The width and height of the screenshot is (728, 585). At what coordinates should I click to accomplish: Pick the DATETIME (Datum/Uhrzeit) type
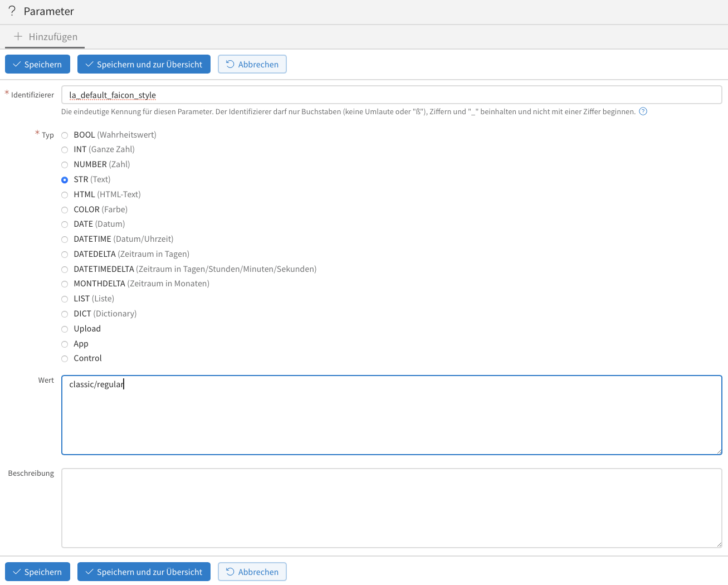pyautogui.click(x=65, y=240)
